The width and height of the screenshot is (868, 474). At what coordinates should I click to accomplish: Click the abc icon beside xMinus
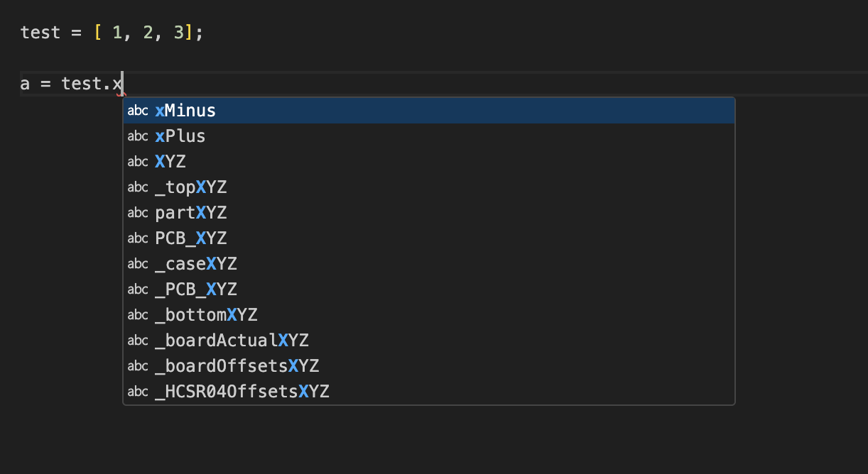[138, 111]
